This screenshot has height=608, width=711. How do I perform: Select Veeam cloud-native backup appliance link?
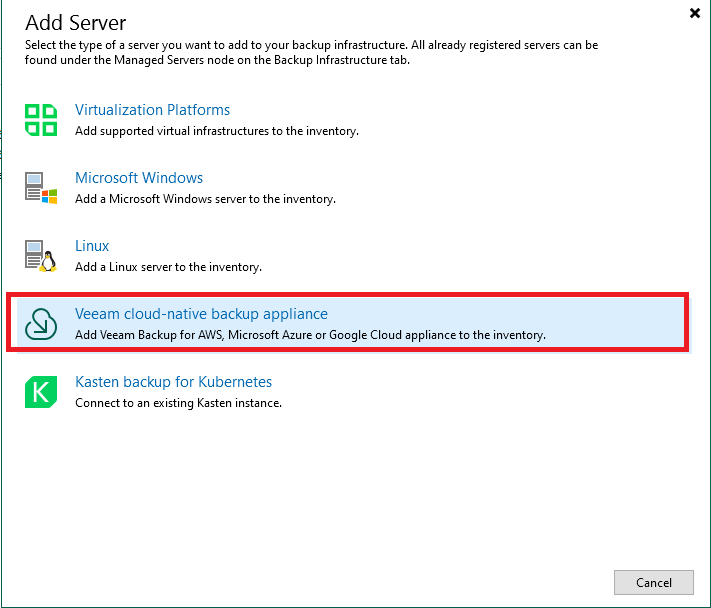[201, 314]
